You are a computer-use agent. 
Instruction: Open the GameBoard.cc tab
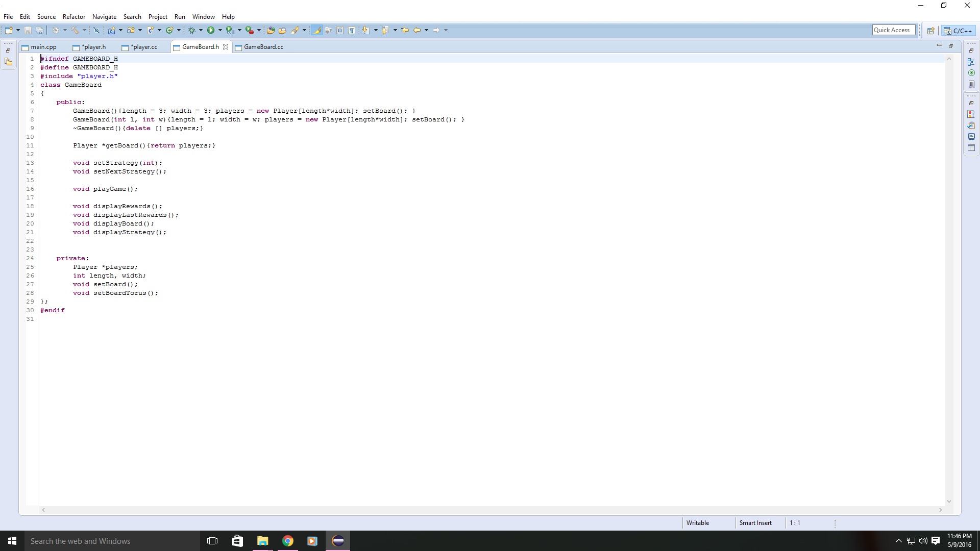263,46
